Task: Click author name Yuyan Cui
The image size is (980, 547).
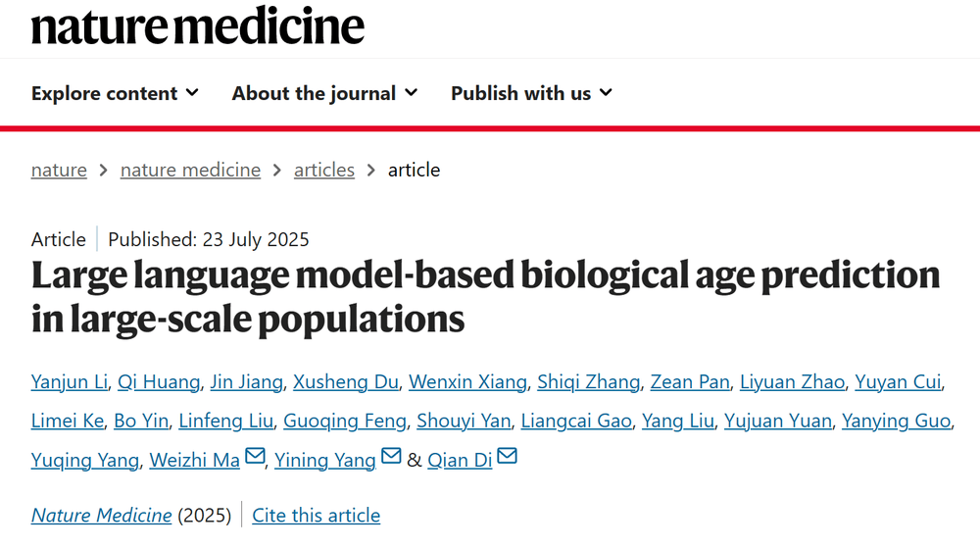Action: [898, 382]
